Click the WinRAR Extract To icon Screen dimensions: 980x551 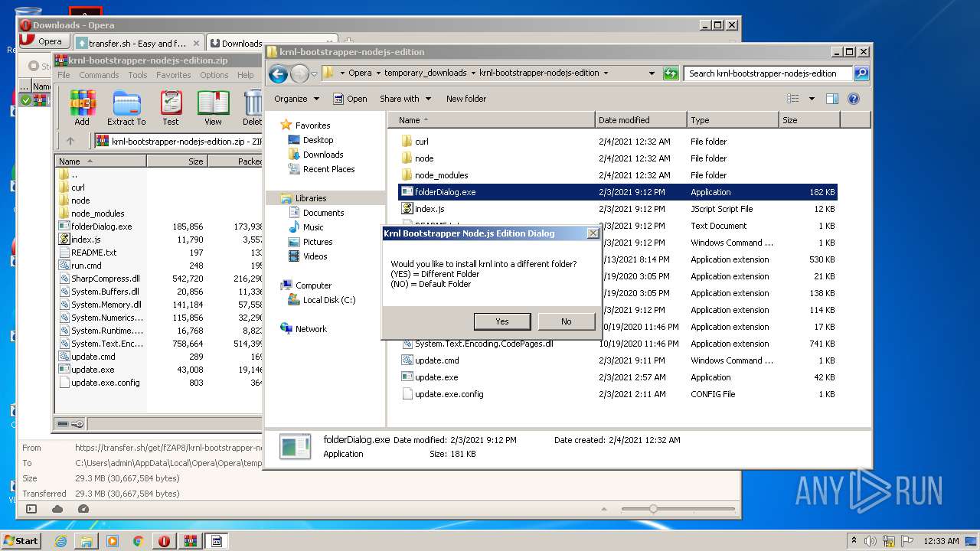[x=126, y=108]
